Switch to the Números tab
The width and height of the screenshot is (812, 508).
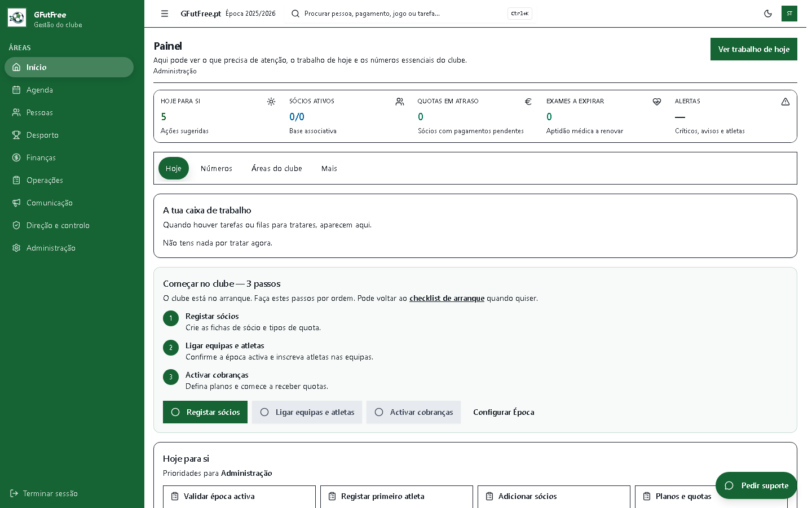tap(217, 168)
